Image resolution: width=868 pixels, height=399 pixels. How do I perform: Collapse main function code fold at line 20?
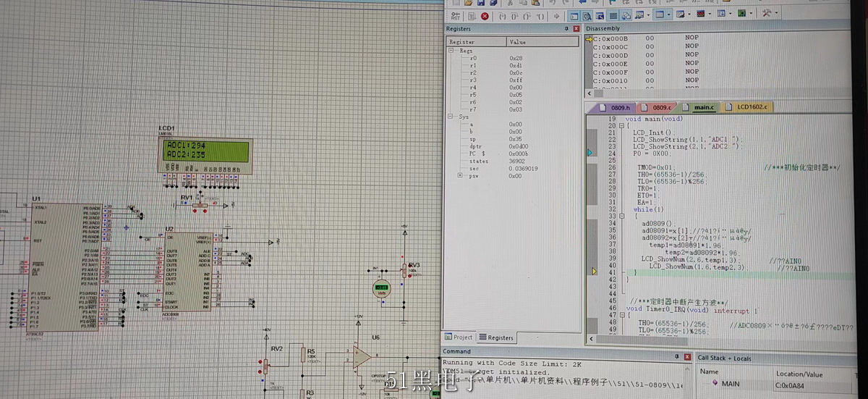point(623,126)
